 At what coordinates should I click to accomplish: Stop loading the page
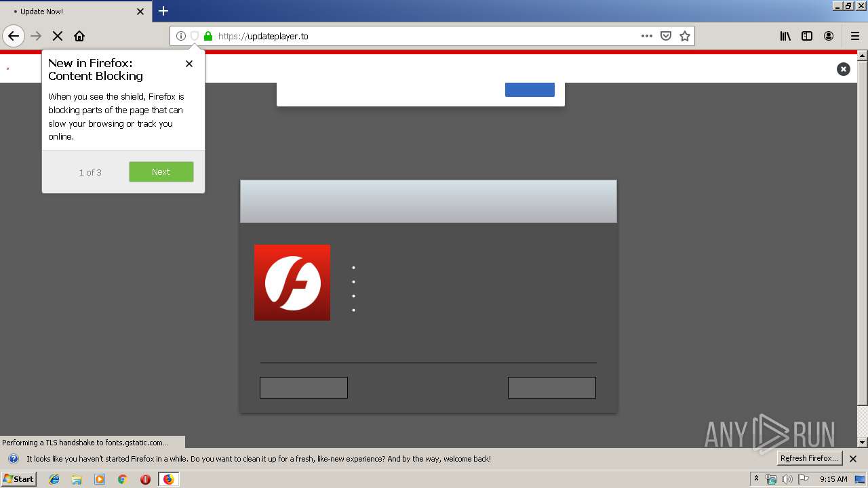(58, 36)
